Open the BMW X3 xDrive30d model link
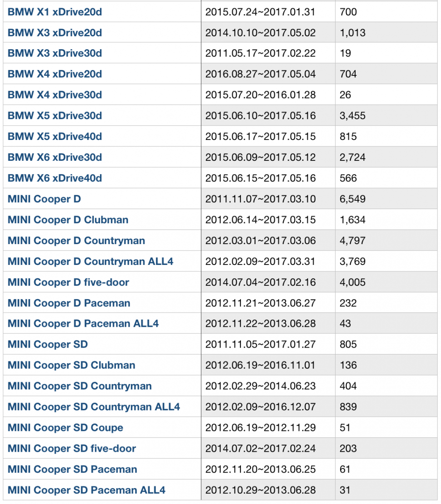 click(55, 53)
